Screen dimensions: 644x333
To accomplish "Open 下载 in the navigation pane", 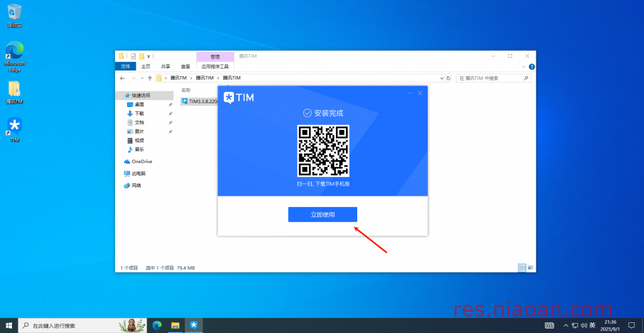I will coord(140,113).
